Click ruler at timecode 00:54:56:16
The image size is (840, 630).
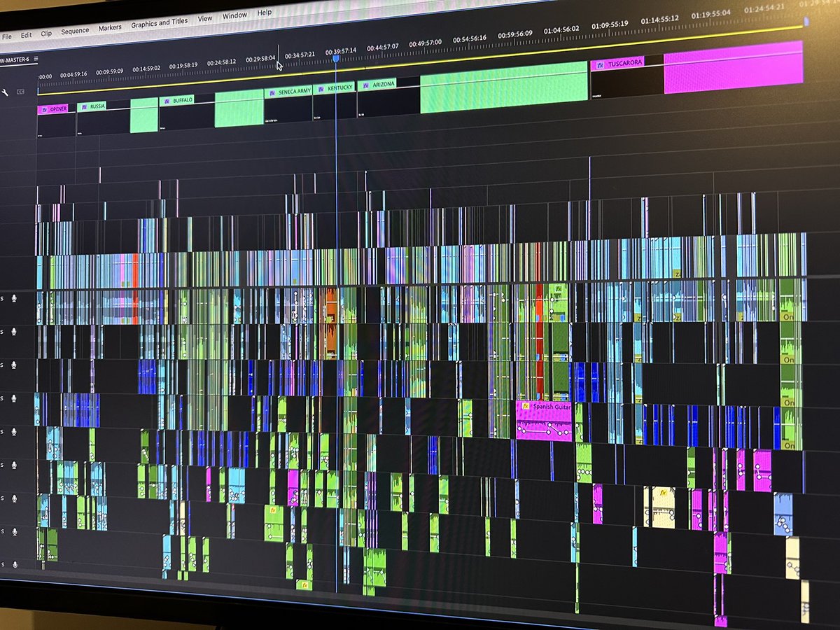coord(470,38)
